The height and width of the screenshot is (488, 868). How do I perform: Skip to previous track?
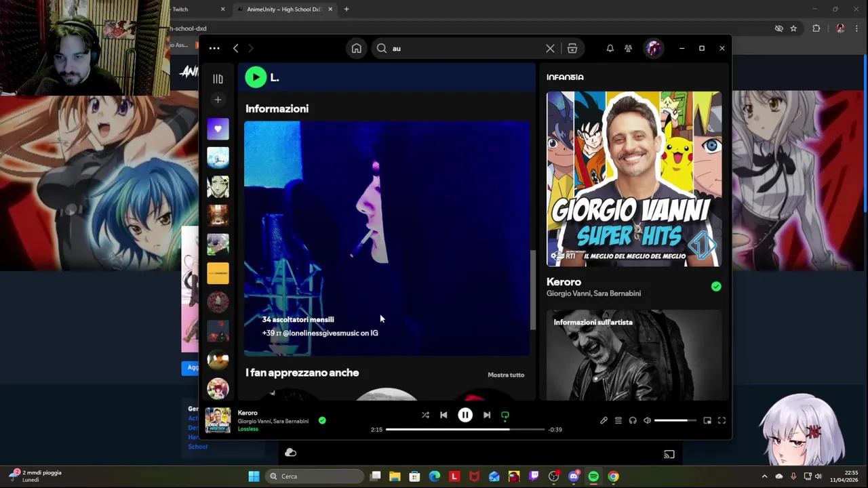point(443,415)
